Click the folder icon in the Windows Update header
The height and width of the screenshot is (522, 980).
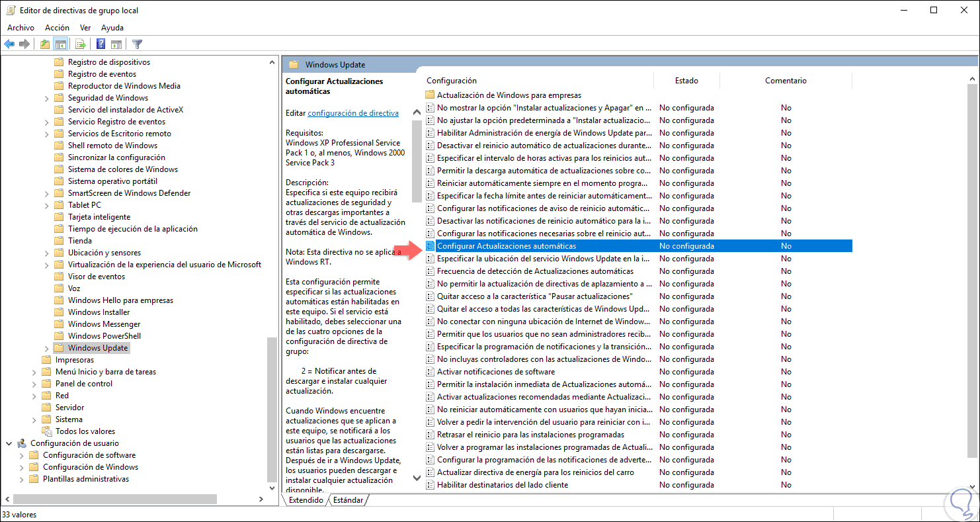click(294, 65)
